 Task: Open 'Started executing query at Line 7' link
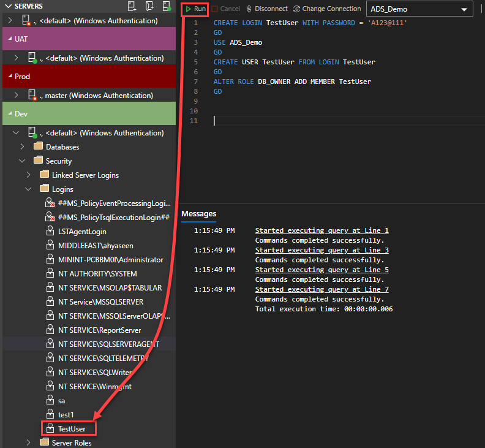click(x=321, y=289)
